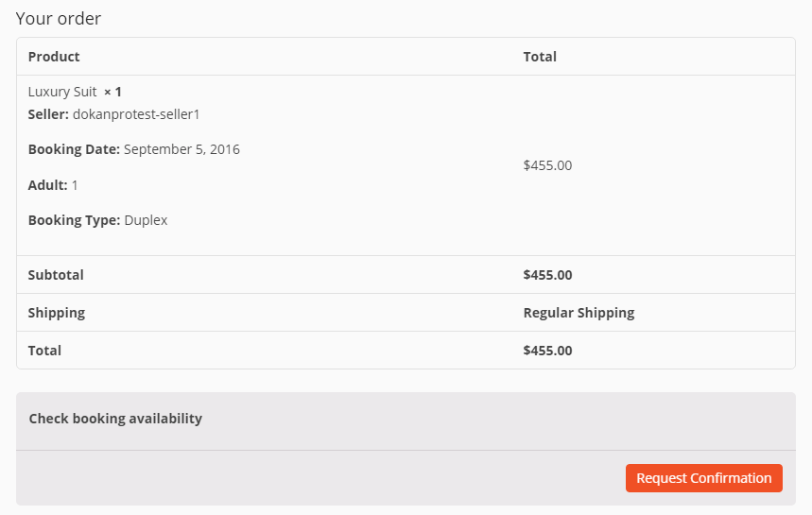
Task: Click the Booking Type Duplex entry
Action: pyautogui.click(x=98, y=220)
